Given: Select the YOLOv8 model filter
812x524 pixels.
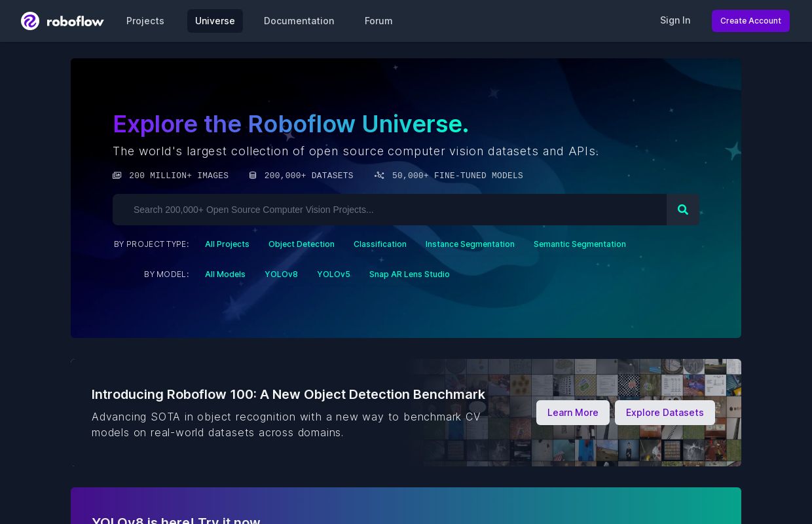Looking at the screenshot, I should [281, 274].
